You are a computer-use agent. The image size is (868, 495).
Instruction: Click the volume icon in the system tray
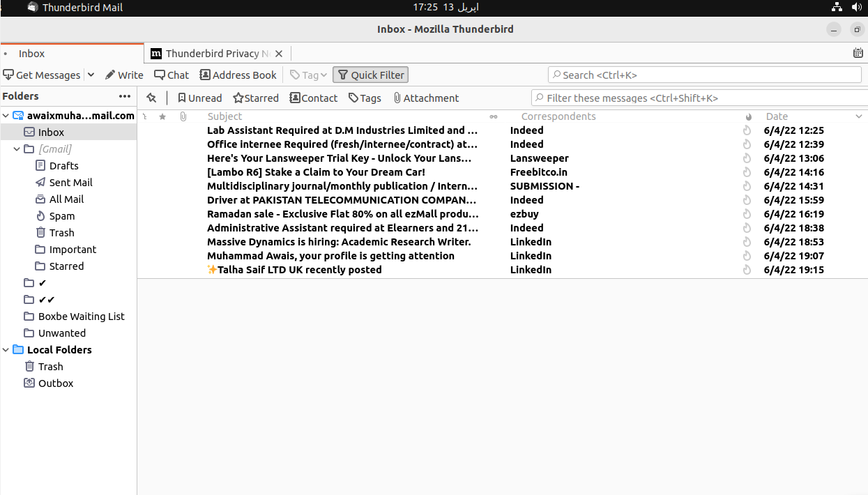click(x=856, y=7)
